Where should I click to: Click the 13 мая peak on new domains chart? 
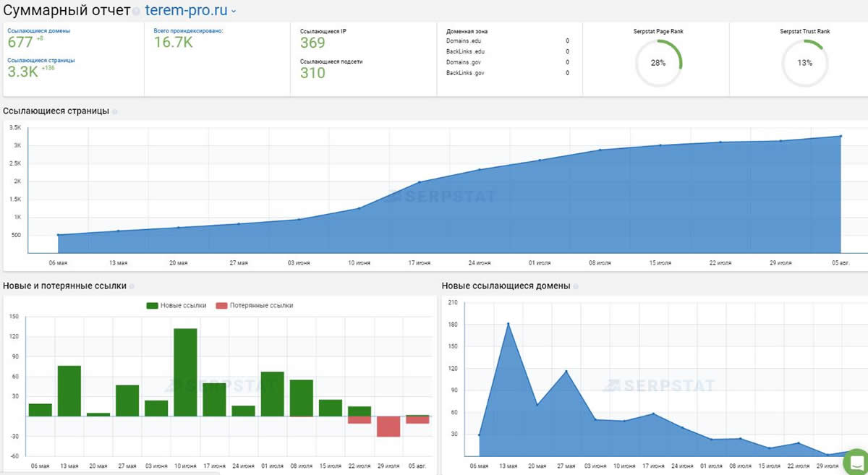[509, 324]
